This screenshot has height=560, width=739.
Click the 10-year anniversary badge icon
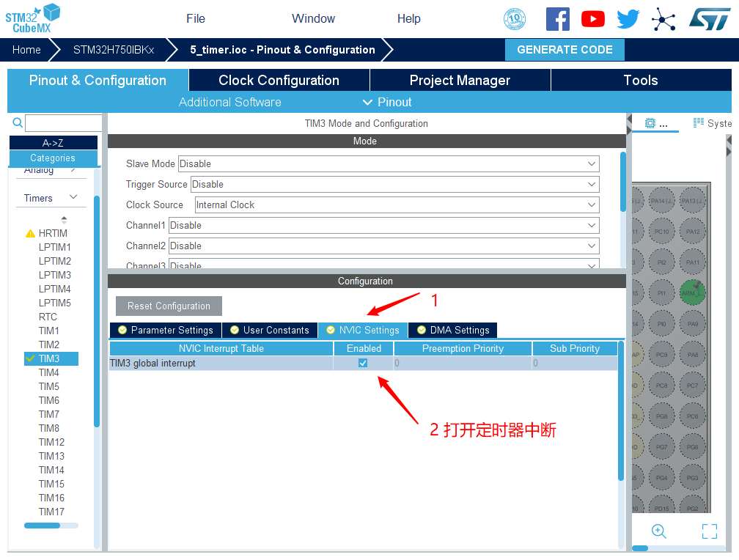click(x=515, y=19)
